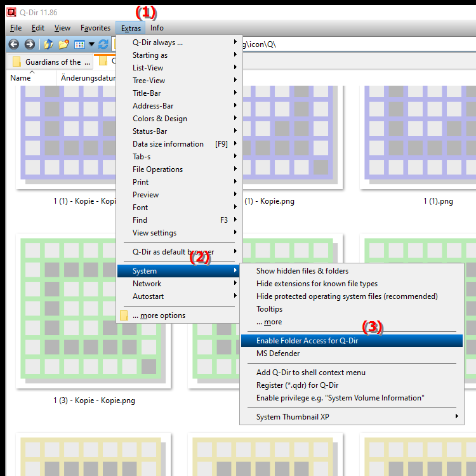
Task: Open the Preview submenu
Action: (x=178, y=195)
